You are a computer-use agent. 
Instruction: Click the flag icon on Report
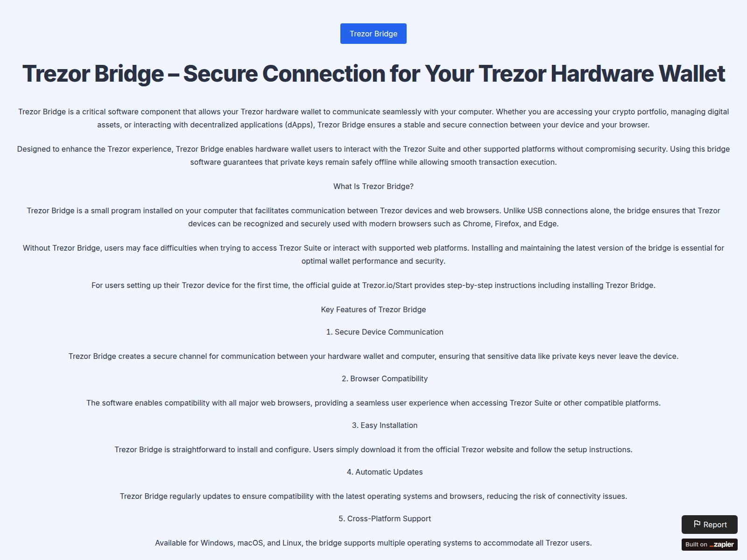pyautogui.click(x=697, y=524)
